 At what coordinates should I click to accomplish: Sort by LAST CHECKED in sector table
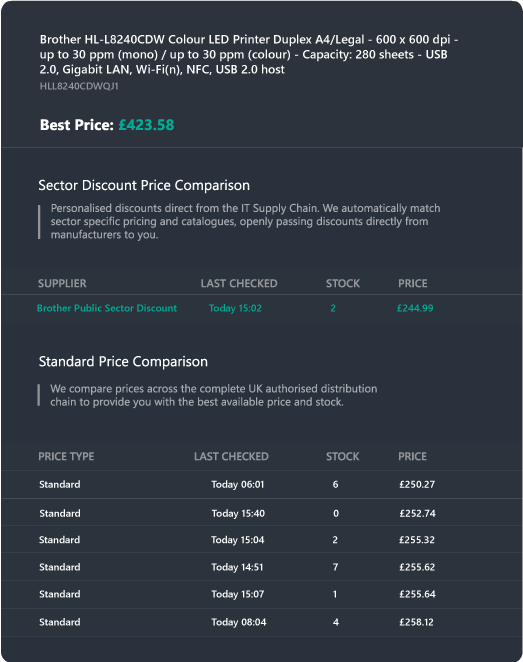click(x=239, y=283)
